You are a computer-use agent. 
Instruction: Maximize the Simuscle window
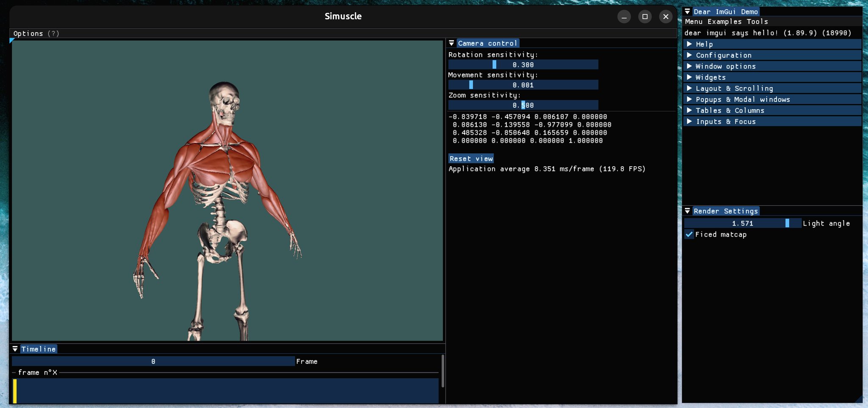[x=645, y=17]
